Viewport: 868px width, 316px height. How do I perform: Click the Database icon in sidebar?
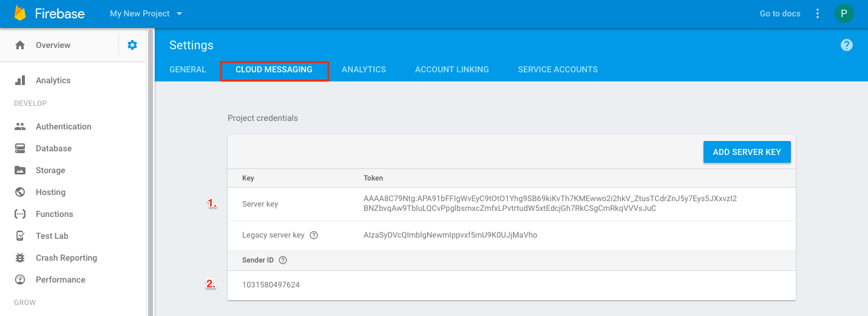click(20, 148)
